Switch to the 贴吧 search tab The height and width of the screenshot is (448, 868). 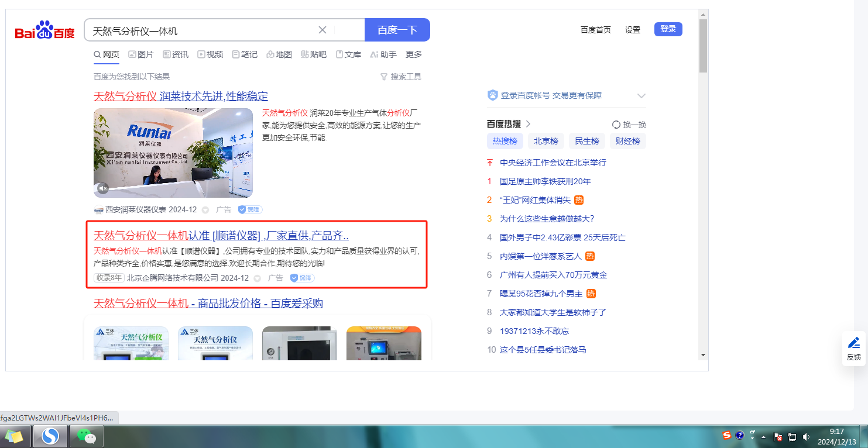click(x=314, y=54)
